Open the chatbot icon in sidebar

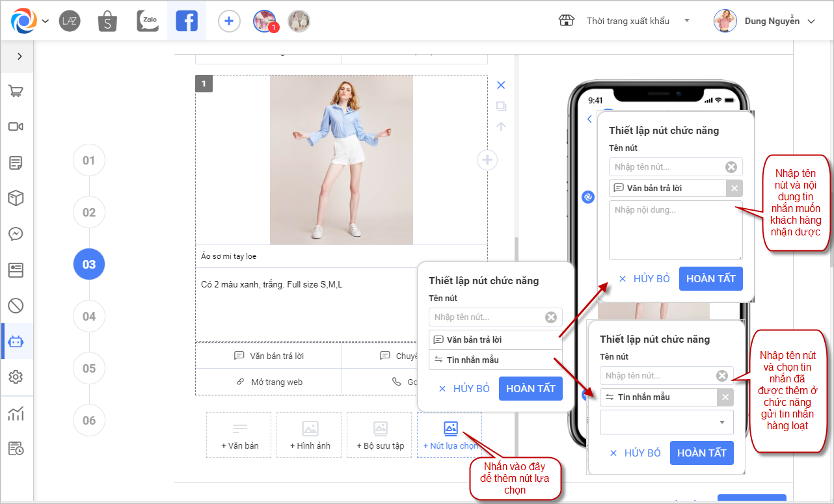[16, 341]
